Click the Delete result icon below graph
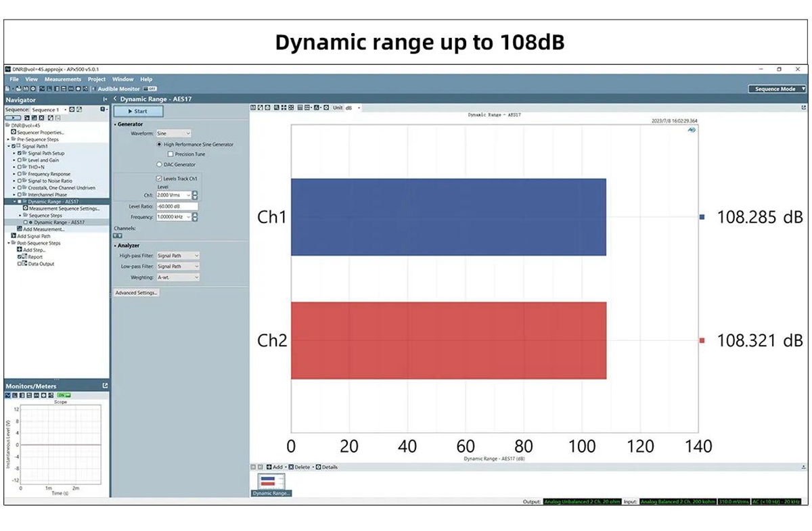This screenshot has width=812, height=531. pos(291,467)
